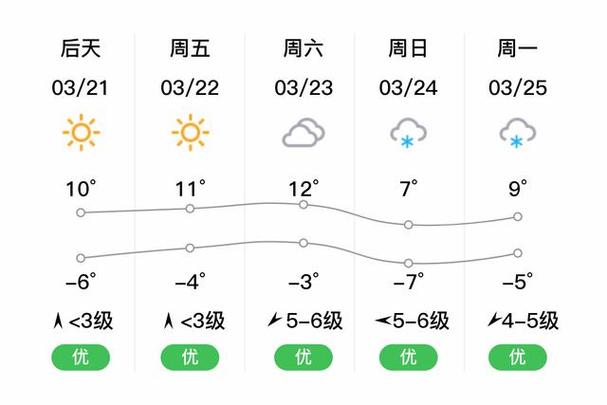Select the cloudy icon for 03/23
Viewport: 607px width, 405px height.
click(x=304, y=132)
